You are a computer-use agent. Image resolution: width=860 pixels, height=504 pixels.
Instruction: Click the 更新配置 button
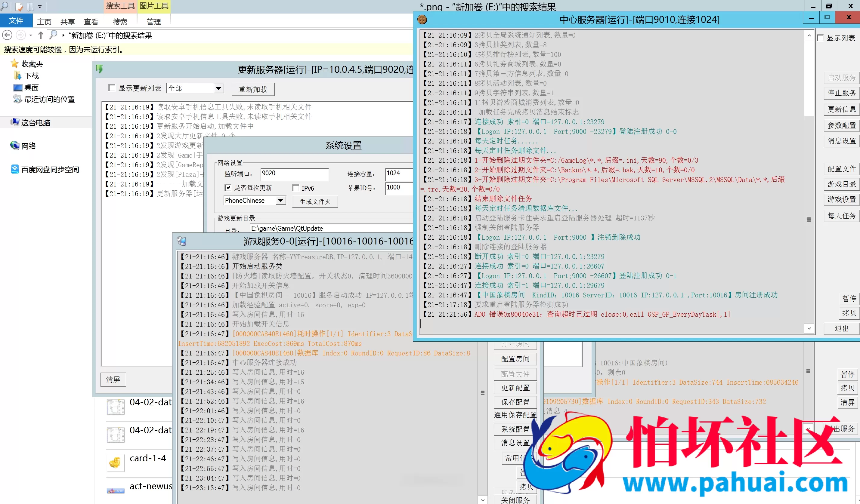515,388
